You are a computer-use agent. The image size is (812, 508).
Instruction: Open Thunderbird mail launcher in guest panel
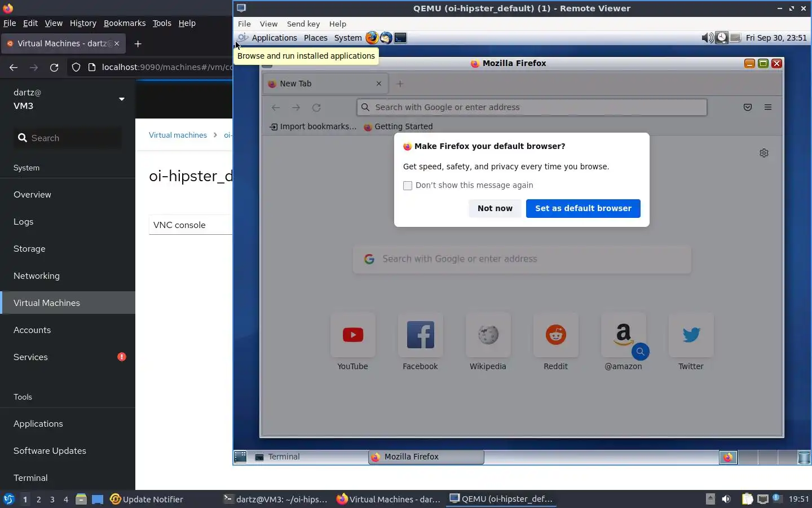pyautogui.click(x=386, y=38)
